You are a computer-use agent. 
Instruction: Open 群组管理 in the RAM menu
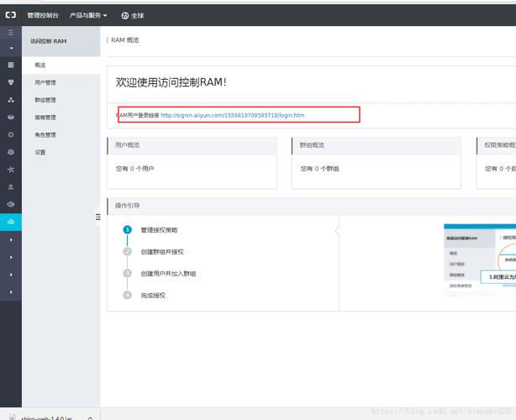pos(61,100)
